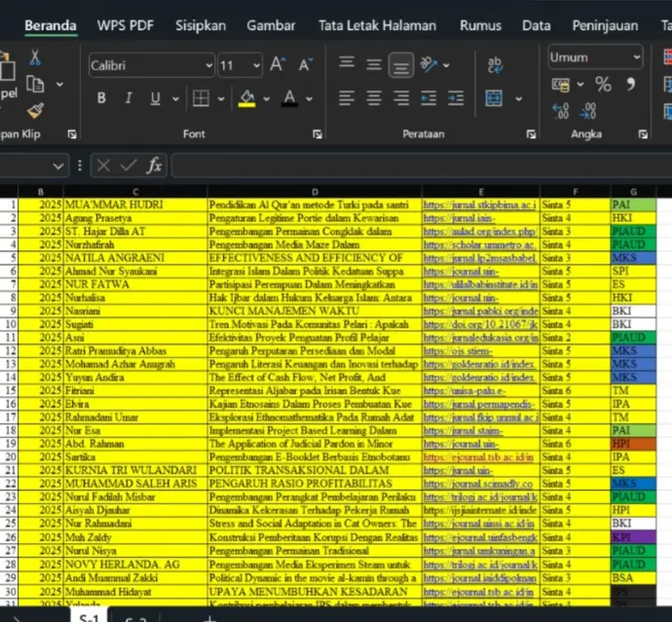Screen dimensions: 672x622
Task: Click the insert function fx icon
Action: [x=154, y=165]
